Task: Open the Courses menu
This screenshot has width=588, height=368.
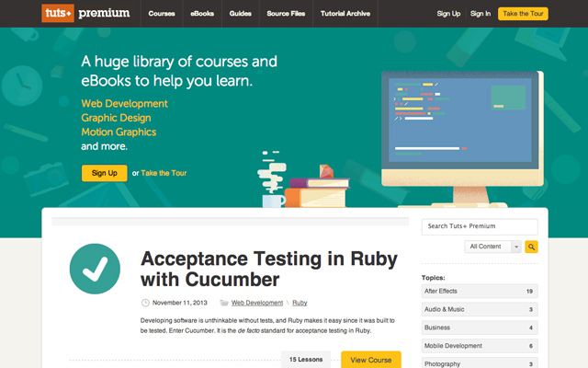Action: point(162,14)
